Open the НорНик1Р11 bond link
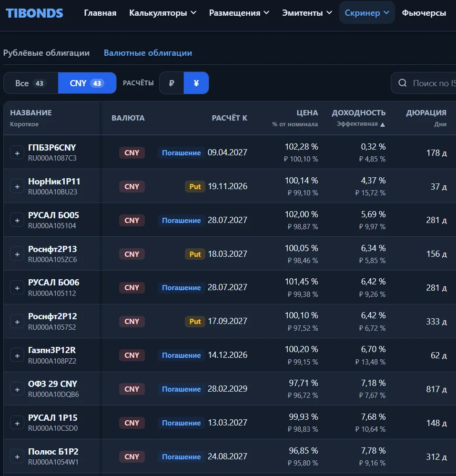 54,182
